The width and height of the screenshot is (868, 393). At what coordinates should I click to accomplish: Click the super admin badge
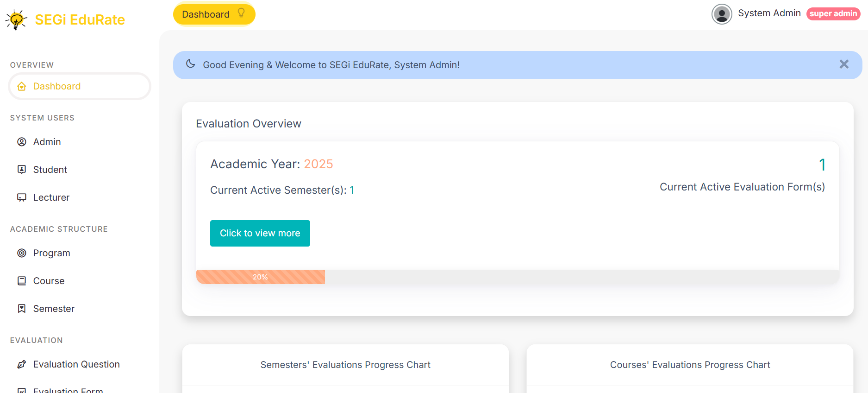coord(833,14)
